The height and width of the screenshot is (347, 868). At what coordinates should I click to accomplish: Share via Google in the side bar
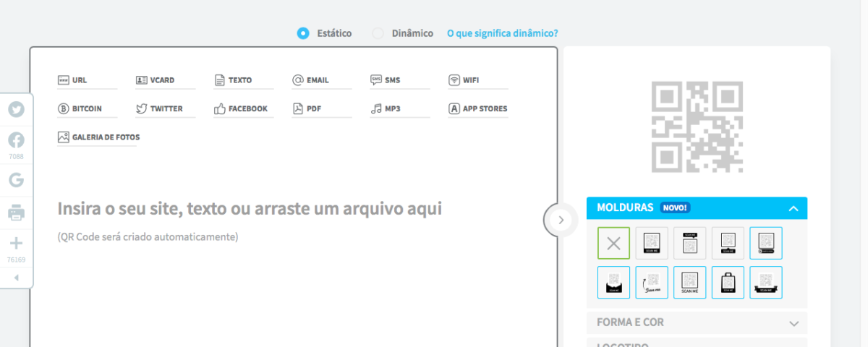16,180
